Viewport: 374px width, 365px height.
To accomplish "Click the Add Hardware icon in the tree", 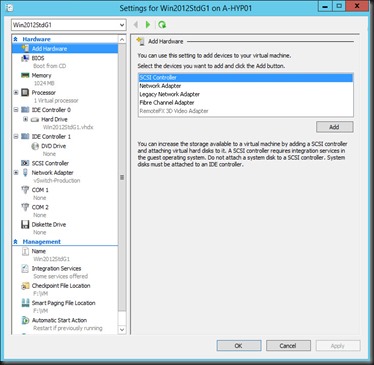I will (x=25, y=48).
